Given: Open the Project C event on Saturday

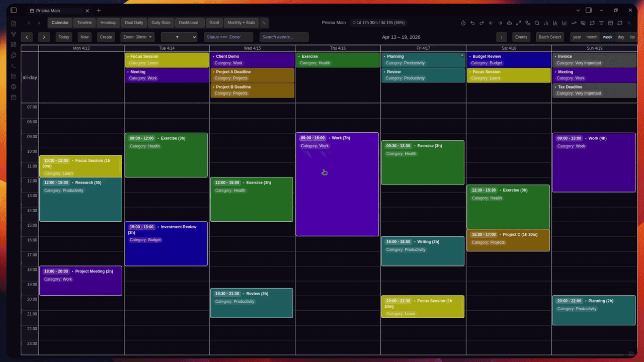Looking at the screenshot, I should 508,240.
